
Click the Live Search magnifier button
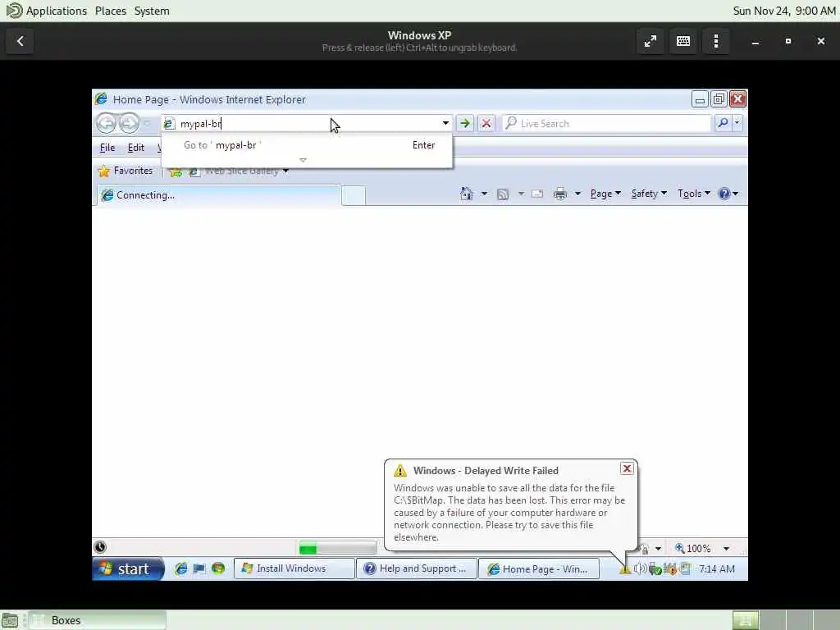tap(723, 123)
